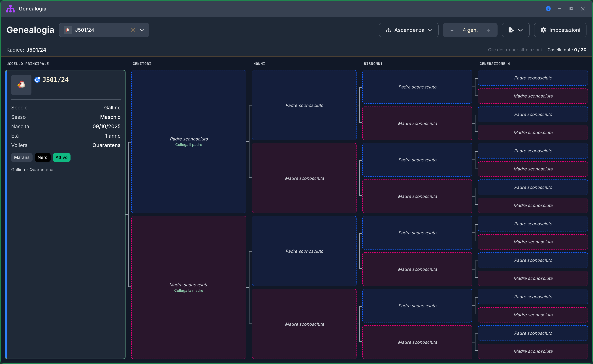Click the J501/24 name on main card
This screenshot has width=593, height=364.
56,80
